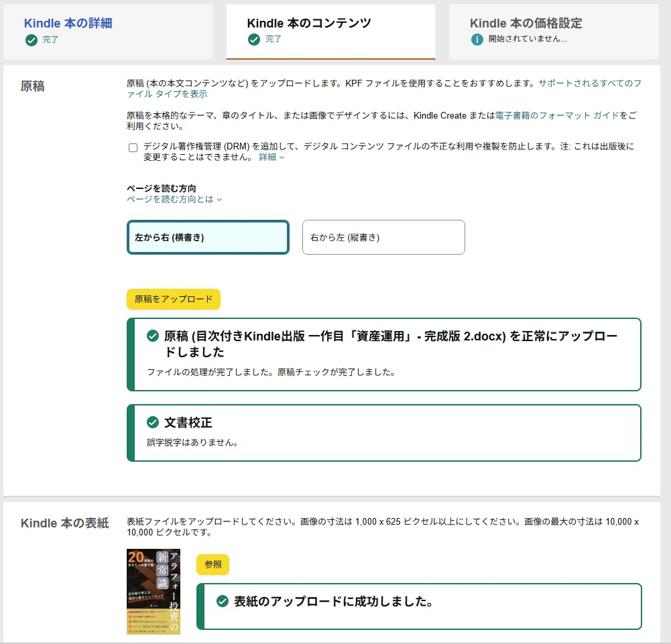Click the 原稿 section heading
The image size is (671, 644).
(x=33, y=86)
